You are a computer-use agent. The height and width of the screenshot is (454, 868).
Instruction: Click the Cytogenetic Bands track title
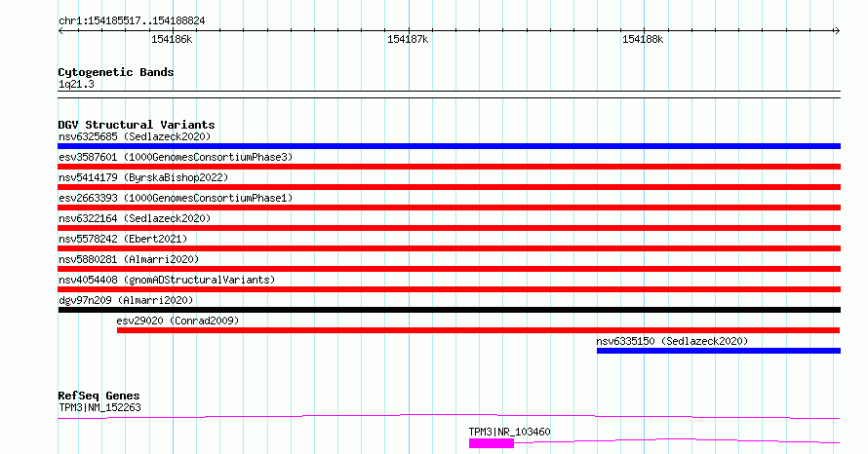[x=116, y=72]
